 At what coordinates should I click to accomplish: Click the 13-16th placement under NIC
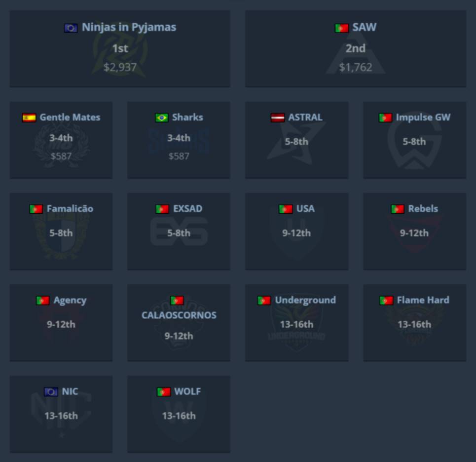tap(61, 416)
